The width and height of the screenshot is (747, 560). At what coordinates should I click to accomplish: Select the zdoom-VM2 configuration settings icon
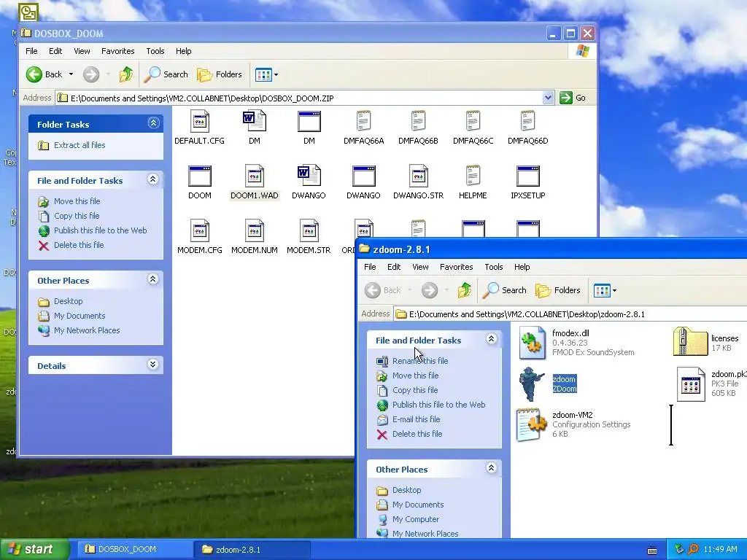[532, 424]
